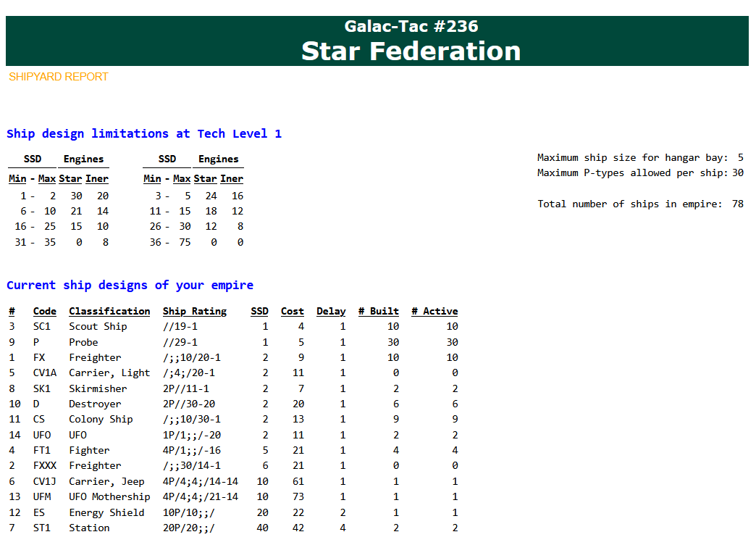Image resolution: width=756 pixels, height=545 pixels.
Task: Click the Classification column header
Action: point(109,311)
